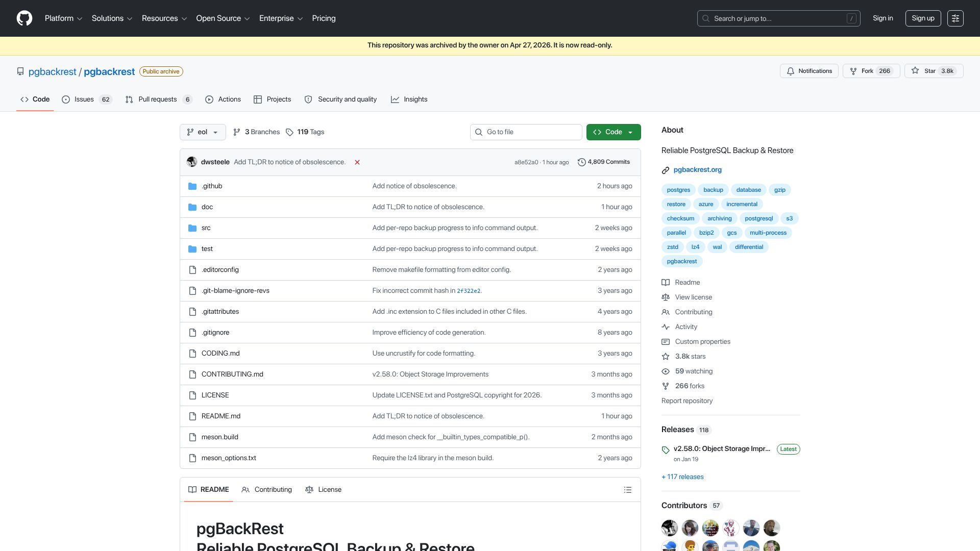The height and width of the screenshot is (551, 980).
Task: Open the global navigation menu icon at top right
Action: [955, 18]
